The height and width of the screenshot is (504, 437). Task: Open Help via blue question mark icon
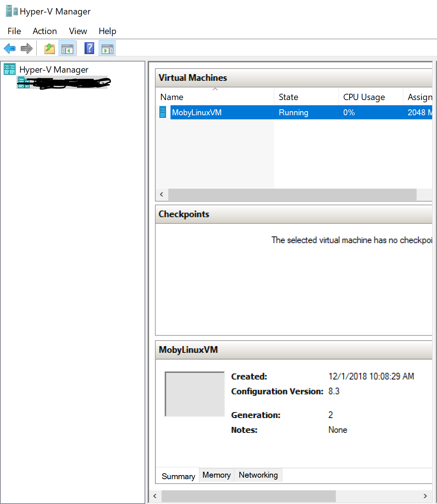pyautogui.click(x=89, y=48)
